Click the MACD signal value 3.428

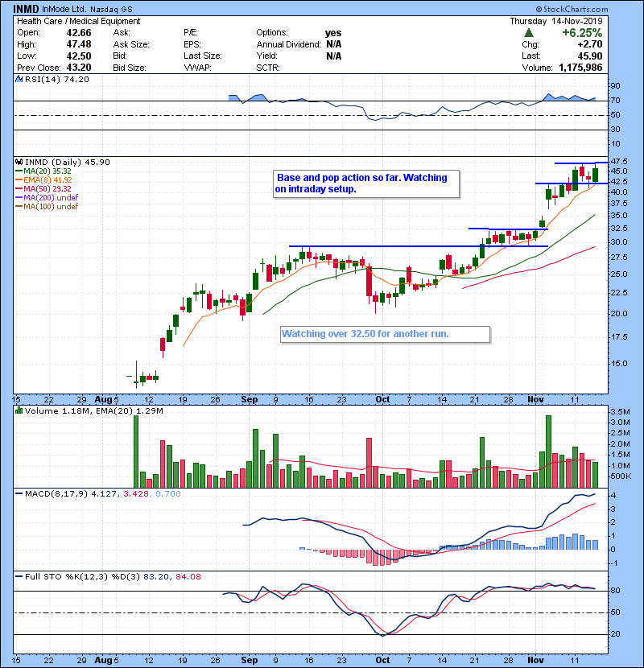[136, 494]
